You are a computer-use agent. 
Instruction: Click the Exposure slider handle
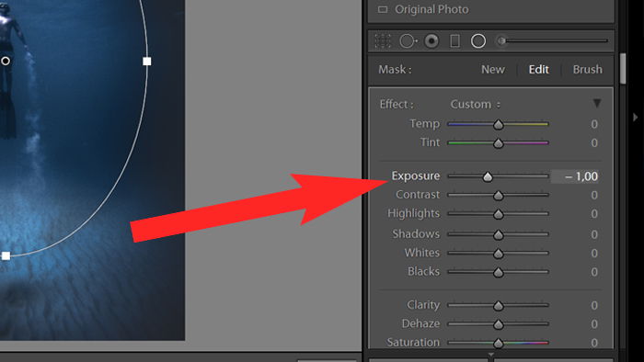[488, 176]
